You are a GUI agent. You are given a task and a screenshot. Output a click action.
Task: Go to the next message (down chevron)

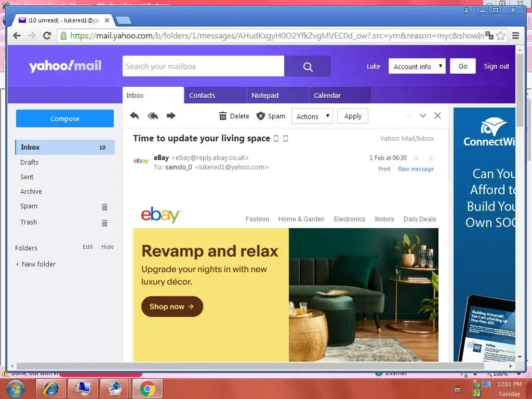pos(423,116)
